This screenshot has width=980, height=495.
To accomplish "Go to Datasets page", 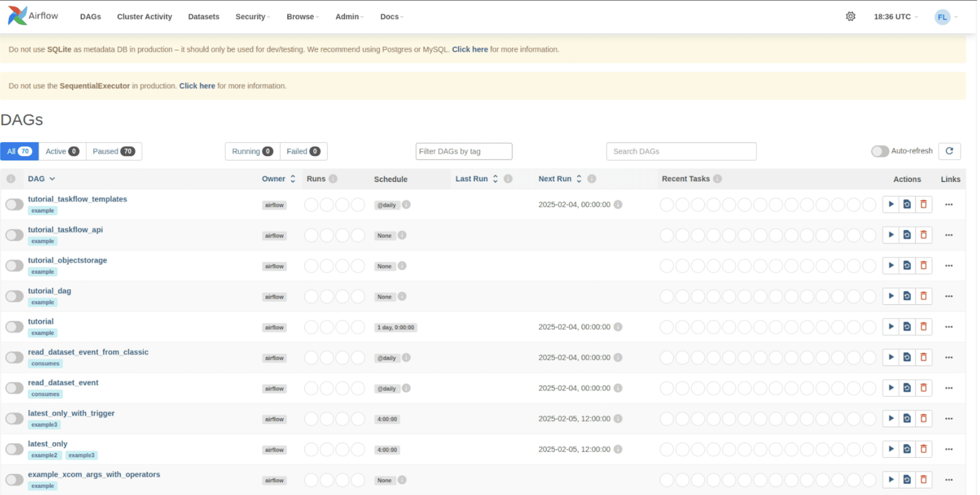I will click(203, 17).
